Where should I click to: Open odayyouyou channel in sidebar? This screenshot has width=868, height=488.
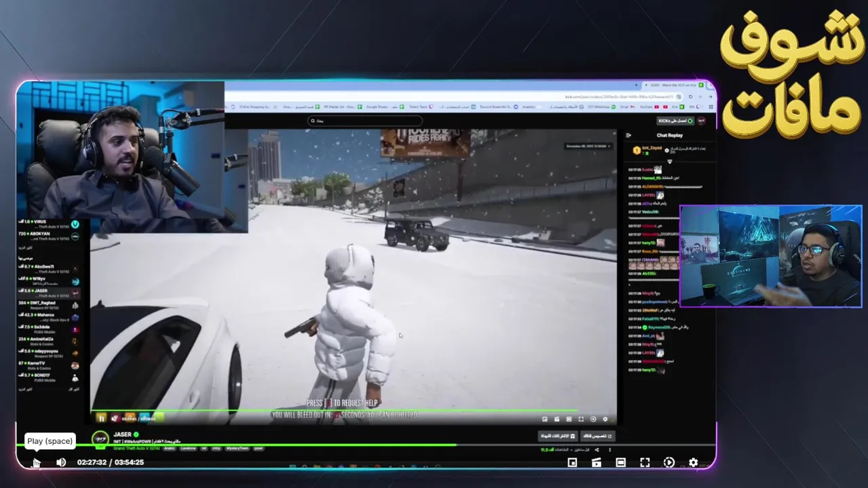pos(47,353)
